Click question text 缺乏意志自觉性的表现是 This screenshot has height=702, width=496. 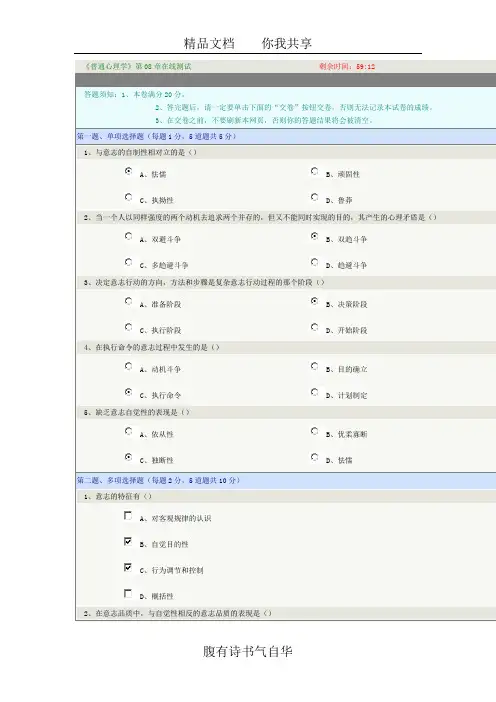(137, 412)
